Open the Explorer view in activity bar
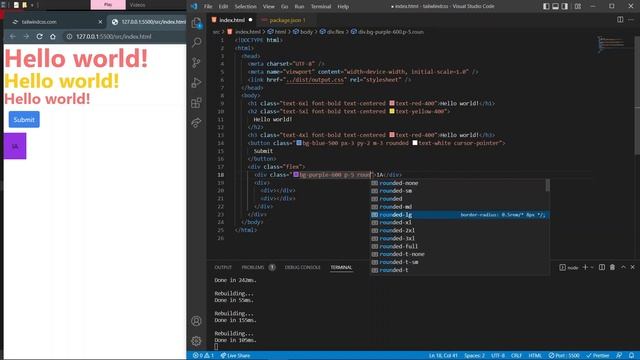Screen dimensions: 640x360 pos(196,23)
